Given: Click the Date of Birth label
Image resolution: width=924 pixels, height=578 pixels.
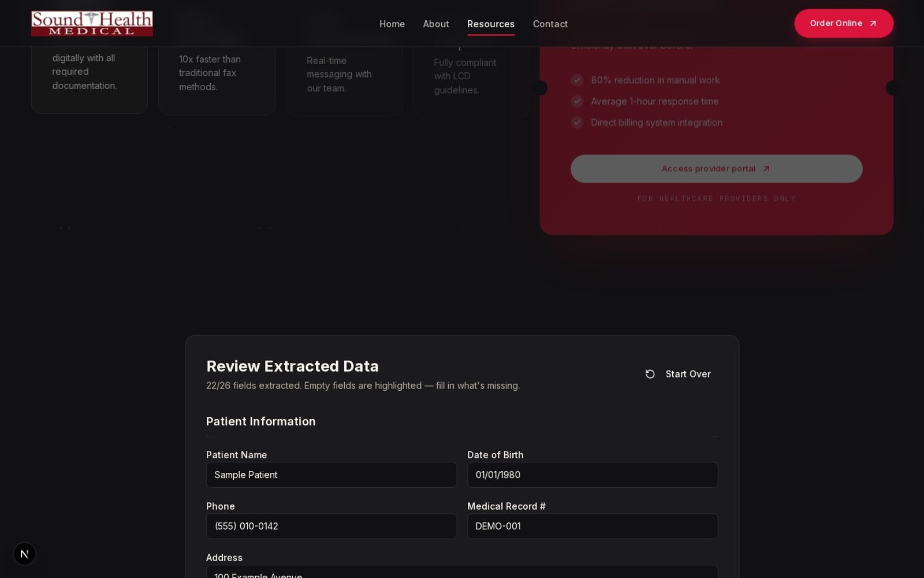Looking at the screenshot, I should 495,455.
